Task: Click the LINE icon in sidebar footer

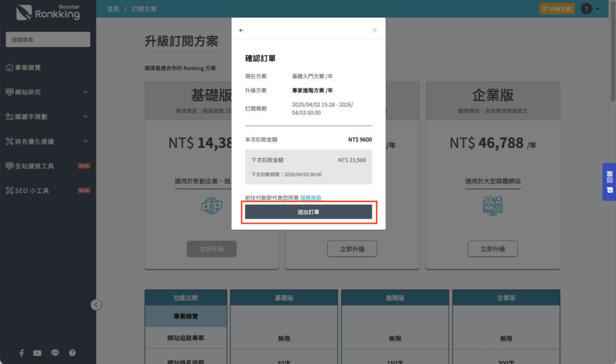Action: point(55,353)
